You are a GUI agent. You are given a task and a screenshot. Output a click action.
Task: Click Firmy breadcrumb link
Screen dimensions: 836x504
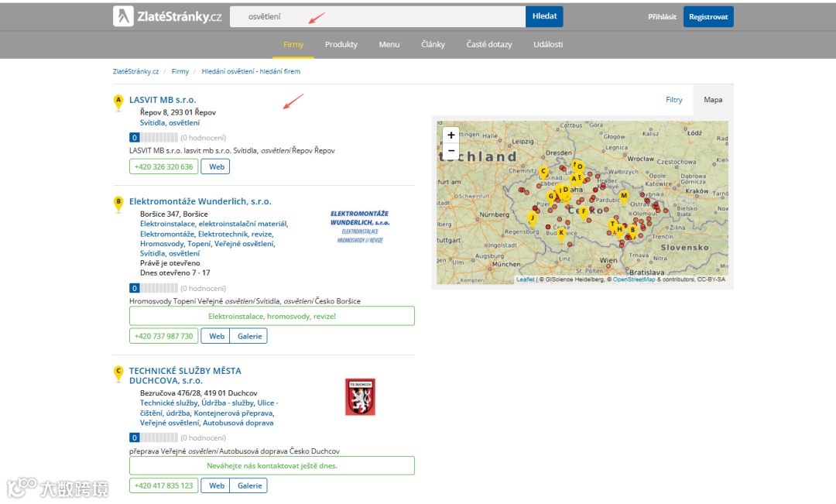[180, 71]
